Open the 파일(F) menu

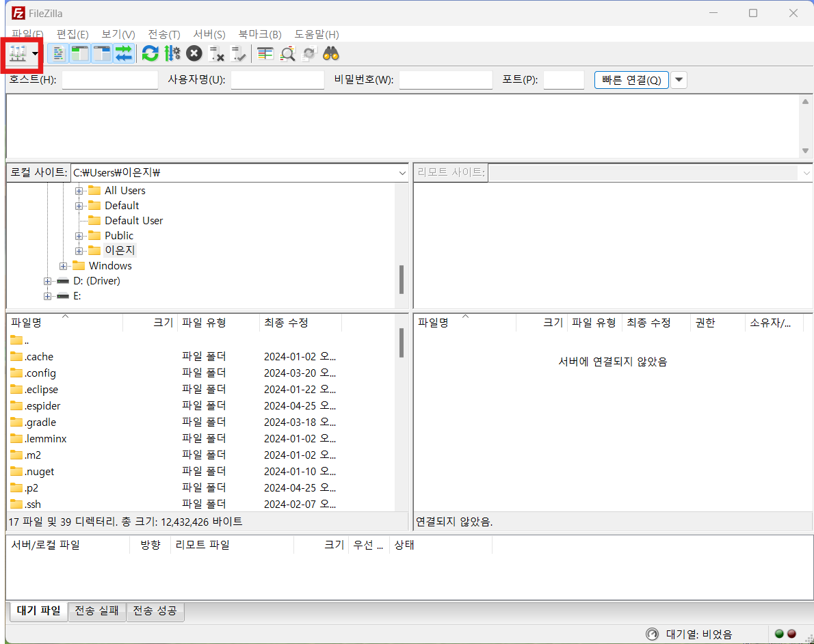pyautogui.click(x=27, y=34)
